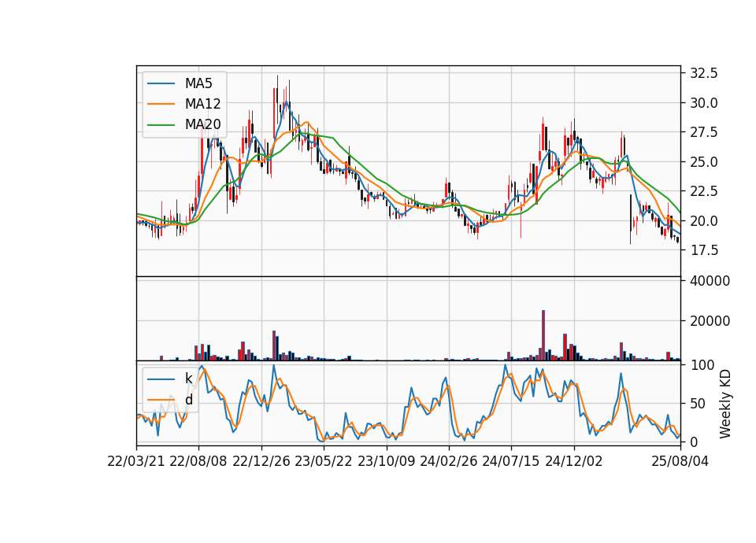Click the 24/12/02 date tick label
The width and height of the screenshot is (756, 543).
(x=574, y=461)
